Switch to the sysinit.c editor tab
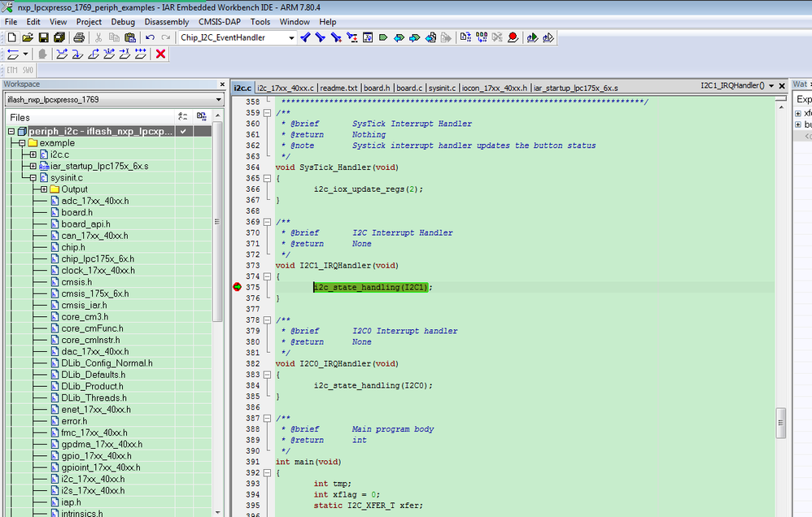Screen dimensions: 812x517 point(442,88)
